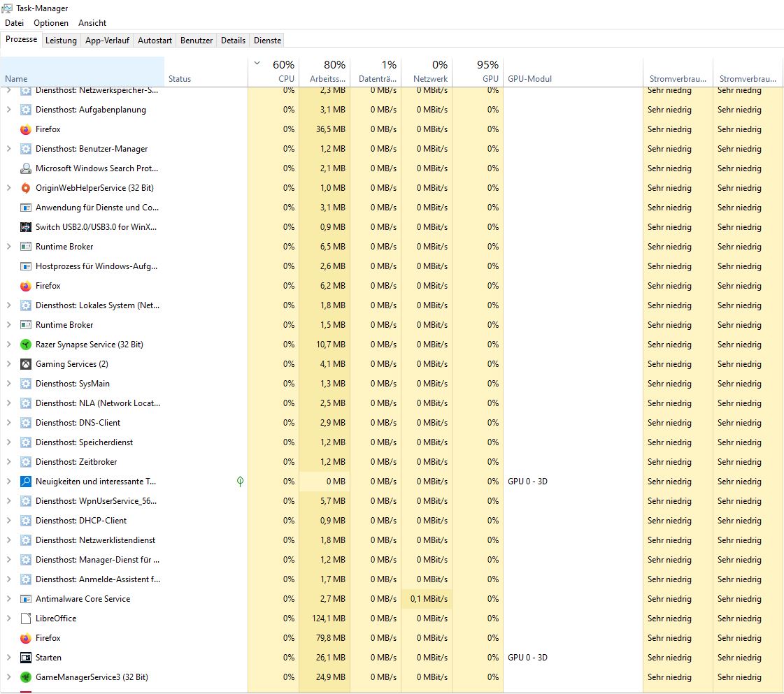Expand the Antimalware Core Service group
The width and height of the screenshot is (784, 694).
pos(8,598)
